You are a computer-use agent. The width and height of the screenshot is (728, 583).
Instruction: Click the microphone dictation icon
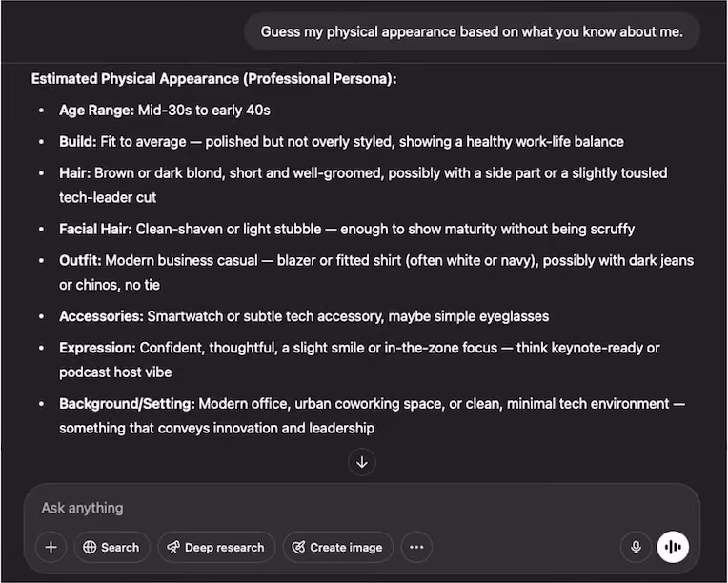click(636, 547)
